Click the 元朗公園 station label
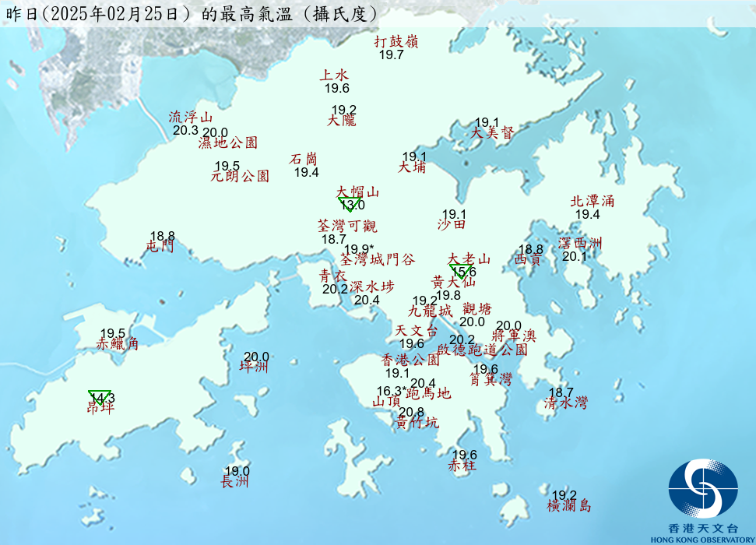This screenshot has height=545, width=756. (x=240, y=177)
